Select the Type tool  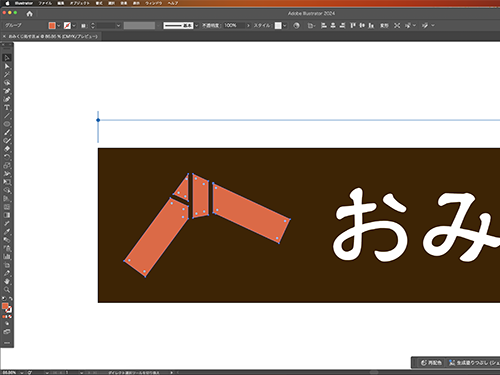[x=7, y=108]
